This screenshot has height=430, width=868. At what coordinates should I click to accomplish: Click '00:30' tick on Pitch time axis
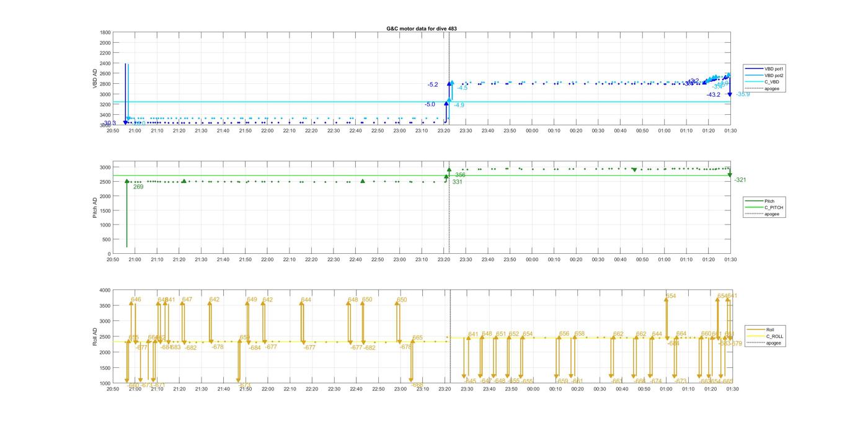tap(598, 259)
